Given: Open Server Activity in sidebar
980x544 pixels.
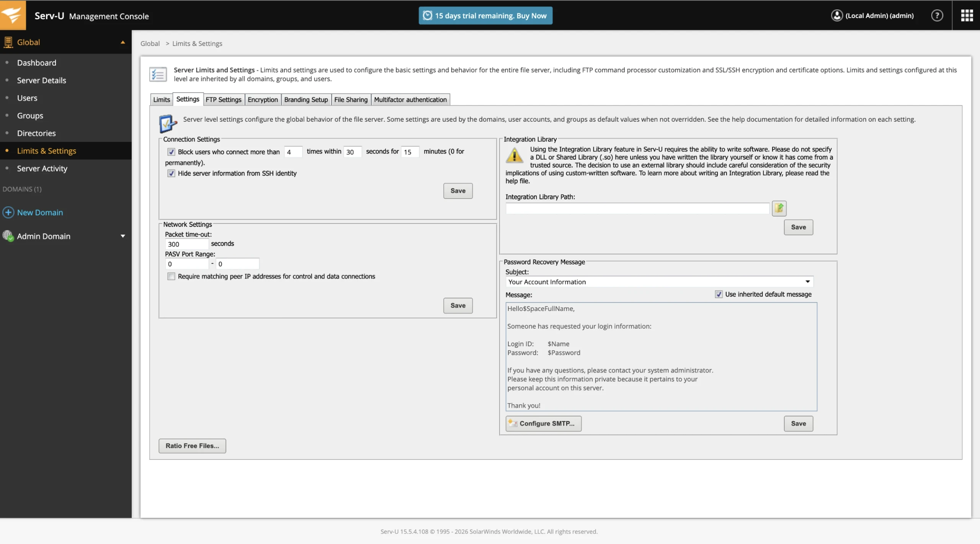Looking at the screenshot, I should pyautogui.click(x=42, y=168).
